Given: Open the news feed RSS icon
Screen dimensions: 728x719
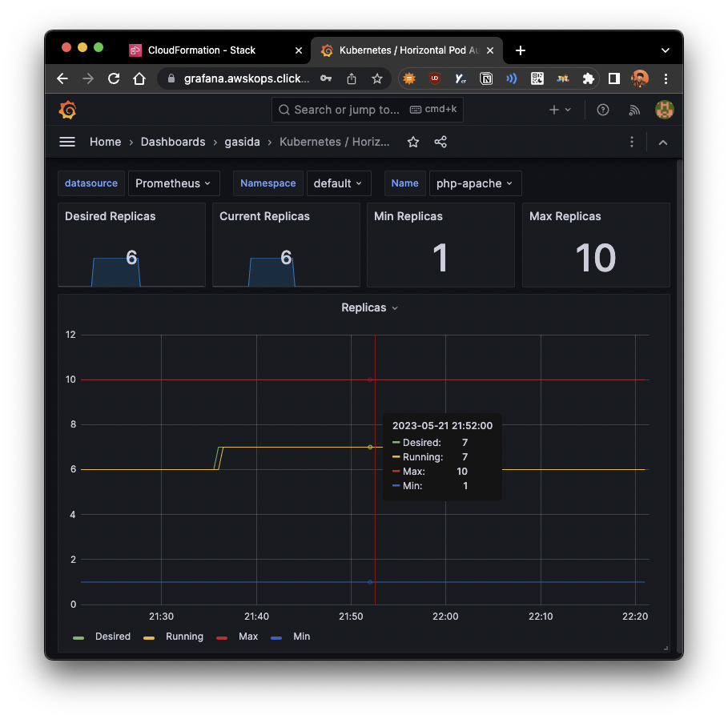Looking at the screenshot, I should (x=634, y=110).
